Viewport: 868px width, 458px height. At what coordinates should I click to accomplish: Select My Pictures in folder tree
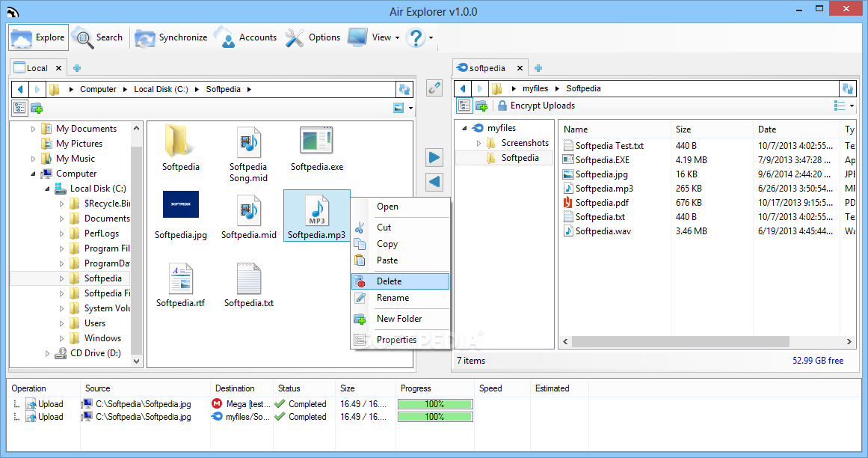pyautogui.click(x=79, y=144)
